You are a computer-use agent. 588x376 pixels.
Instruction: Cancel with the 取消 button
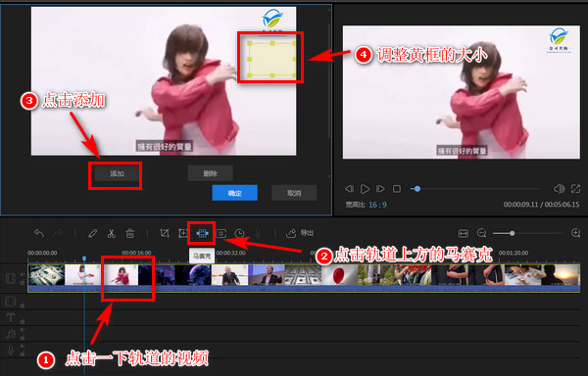click(x=294, y=193)
